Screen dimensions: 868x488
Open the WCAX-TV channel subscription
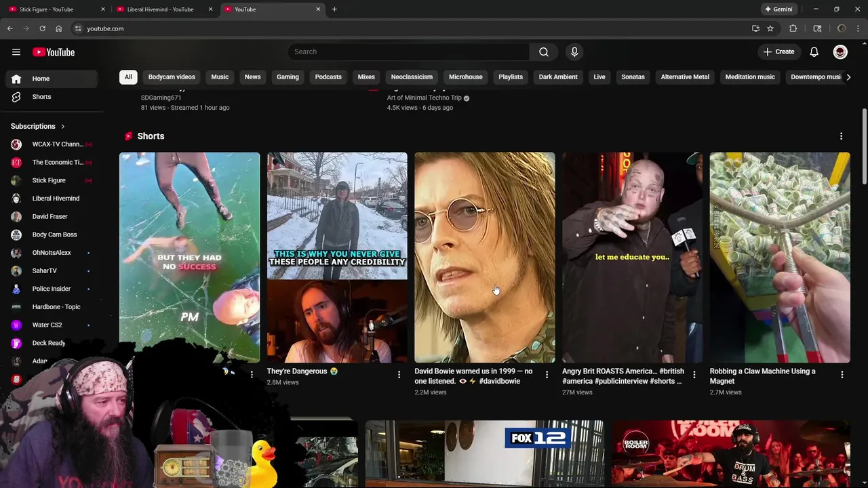(x=52, y=144)
